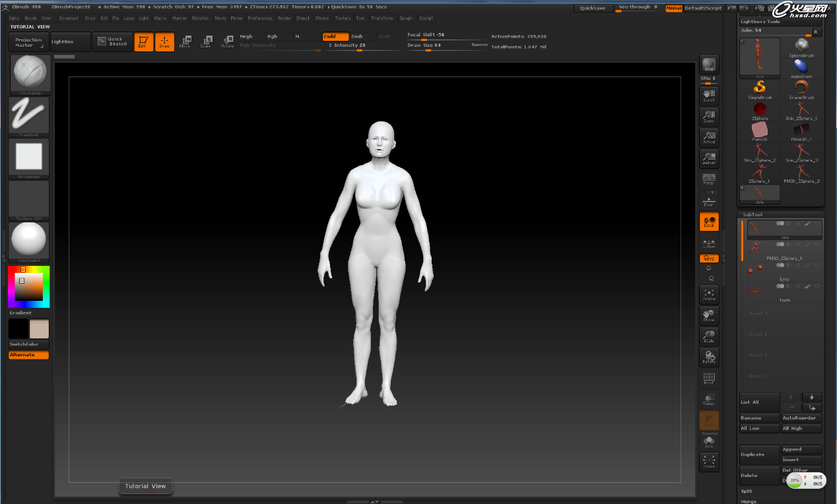The width and height of the screenshot is (837, 504).
Task: Toggle PolyF polyframe display
Action: [x=709, y=378]
